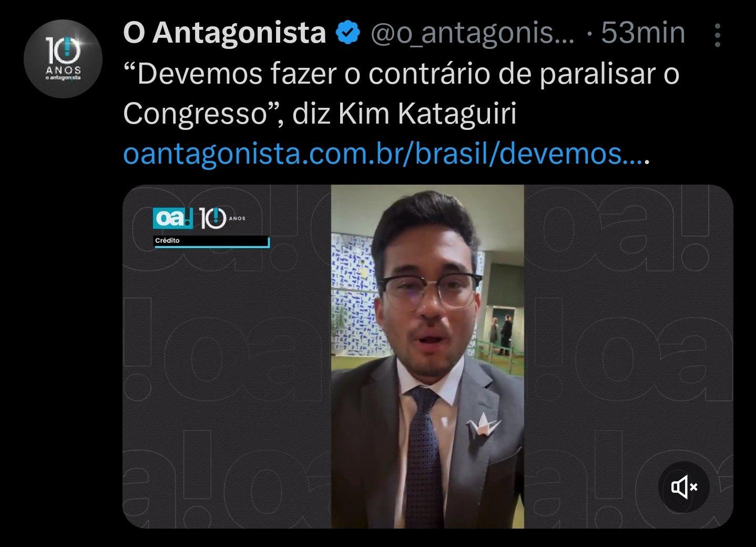Open the oantagonista.com.br article link
The image size is (756, 547).
point(383,154)
